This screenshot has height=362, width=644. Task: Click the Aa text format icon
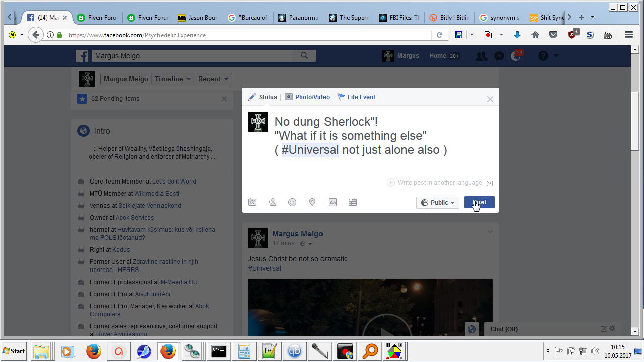[333, 202]
